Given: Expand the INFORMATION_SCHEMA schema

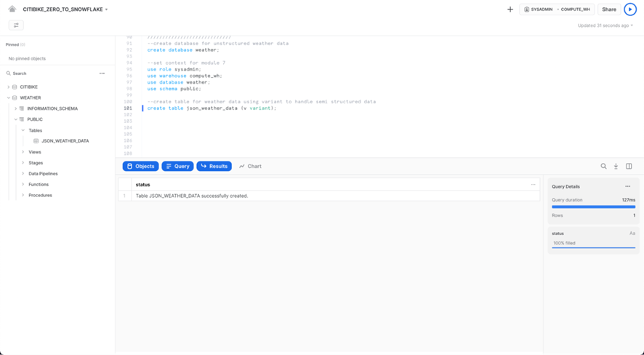Looking at the screenshot, I should 16,108.
